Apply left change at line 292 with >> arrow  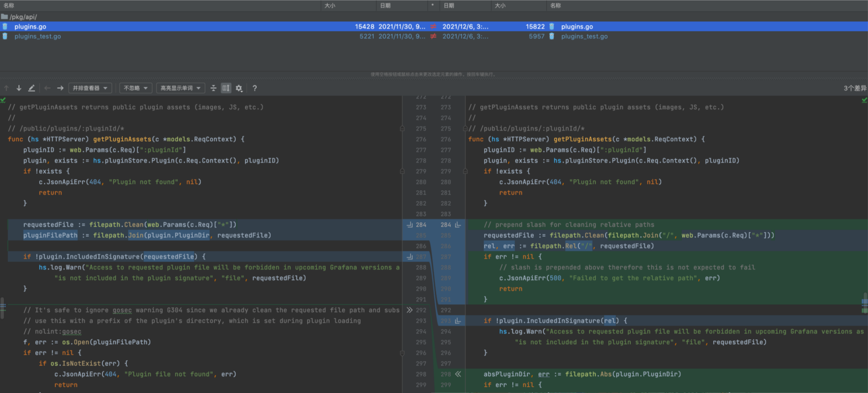click(x=409, y=310)
